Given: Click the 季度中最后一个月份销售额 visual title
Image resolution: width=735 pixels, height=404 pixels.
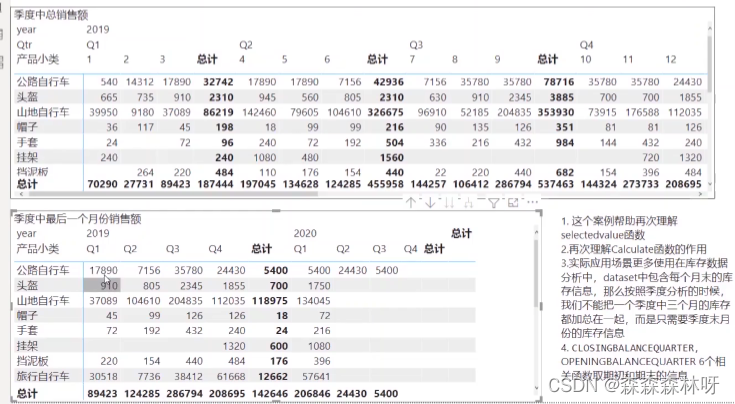Looking at the screenshot, I should [x=77, y=219].
